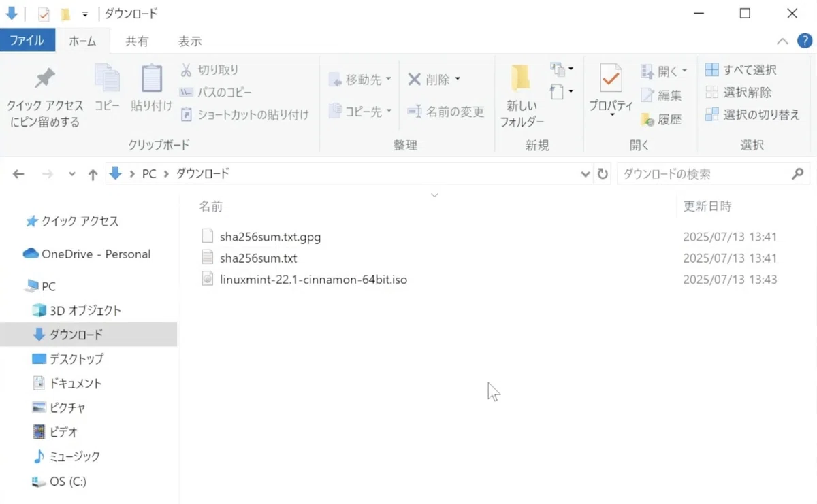817x504 pixels.
Task: Select the sha256sum.txt file name
Action: pos(259,258)
